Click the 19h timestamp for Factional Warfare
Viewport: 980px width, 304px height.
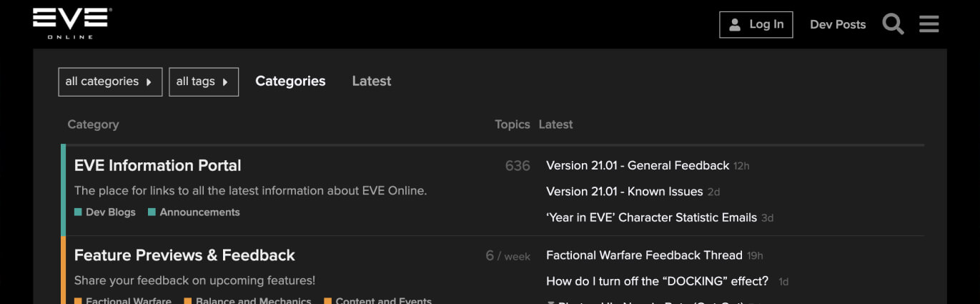755,256
